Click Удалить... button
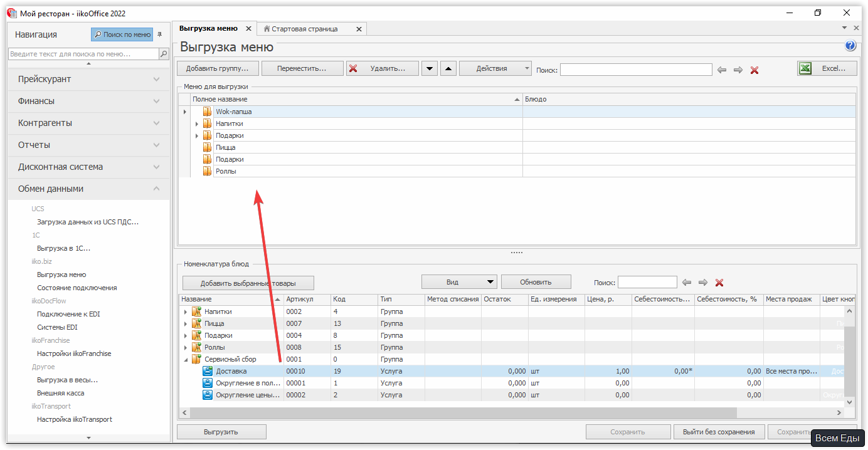 point(383,68)
